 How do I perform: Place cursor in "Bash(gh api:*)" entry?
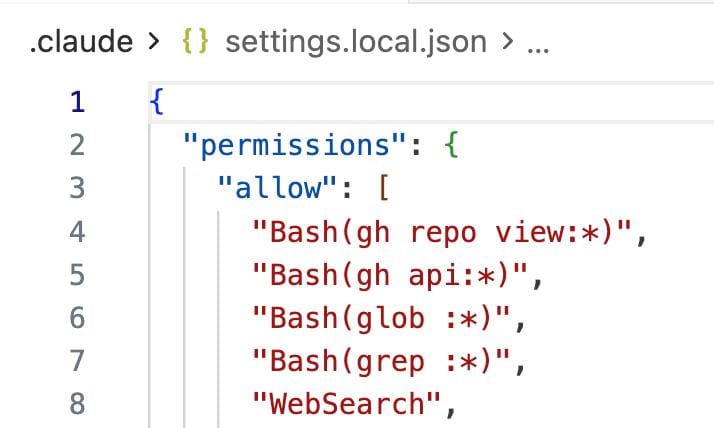tap(392, 275)
